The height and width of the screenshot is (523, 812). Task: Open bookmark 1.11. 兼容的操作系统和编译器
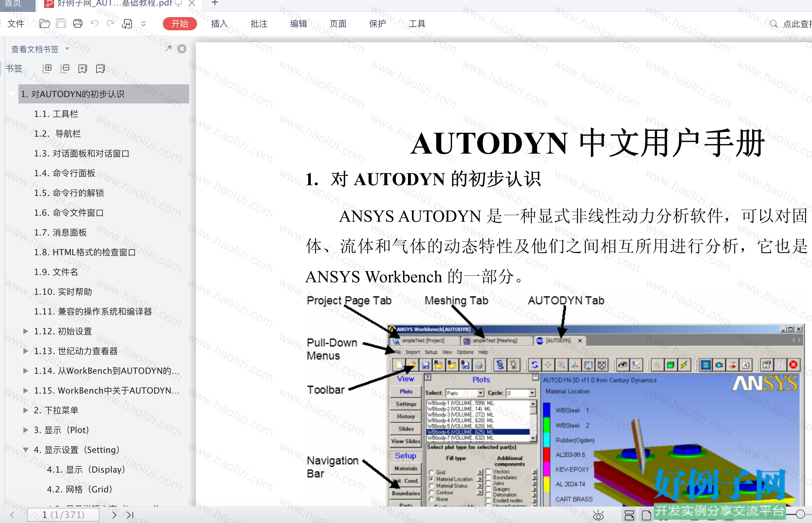click(93, 312)
